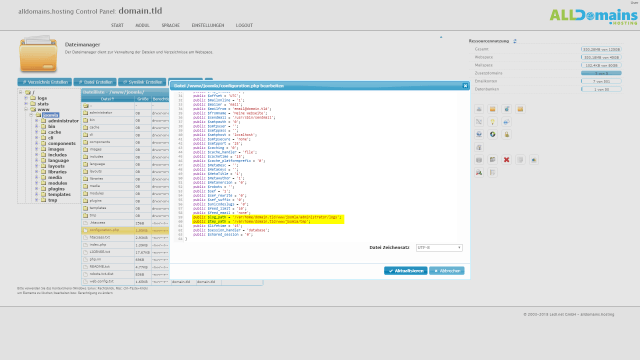Click the red X icon in the module icon grid
Viewport: 640px width, 360px height.
(x=506, y=160)
